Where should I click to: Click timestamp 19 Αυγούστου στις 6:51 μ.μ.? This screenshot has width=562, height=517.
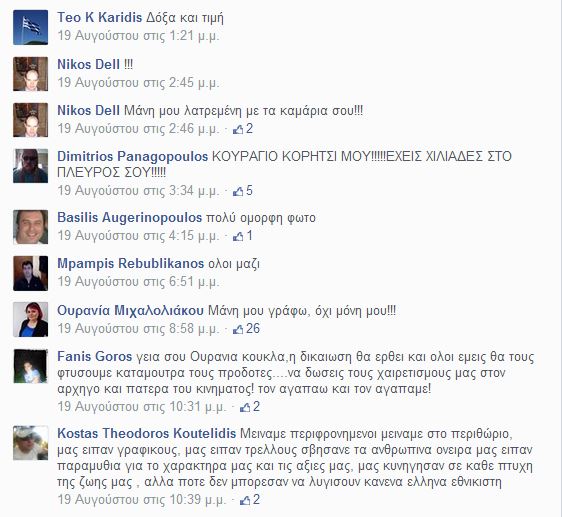(x=138, y=282)
